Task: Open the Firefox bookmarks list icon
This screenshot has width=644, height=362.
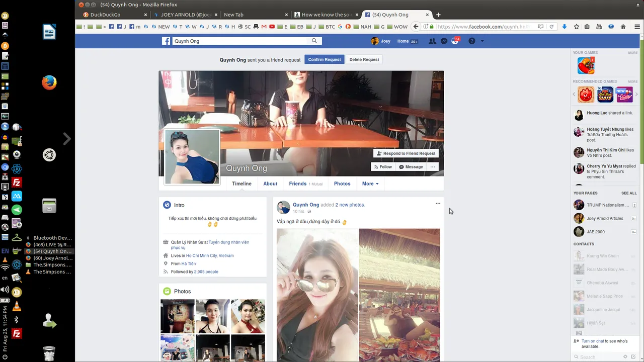Action: [587, 27]
